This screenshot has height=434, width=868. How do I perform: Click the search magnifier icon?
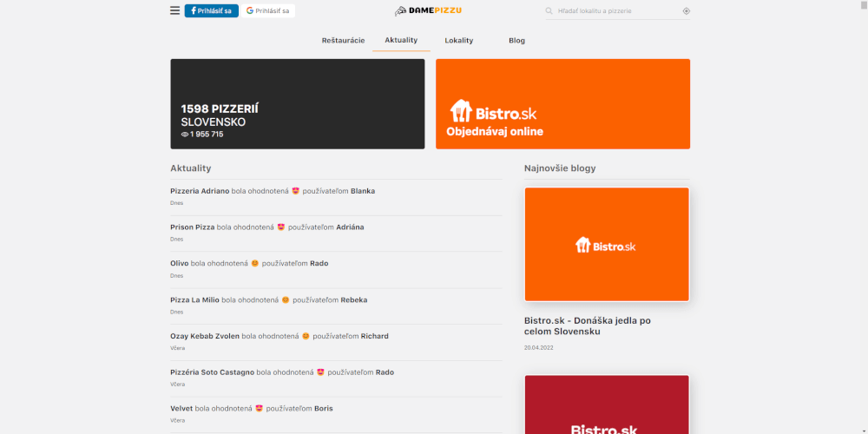pyautogui.click(x=549, y=11)
